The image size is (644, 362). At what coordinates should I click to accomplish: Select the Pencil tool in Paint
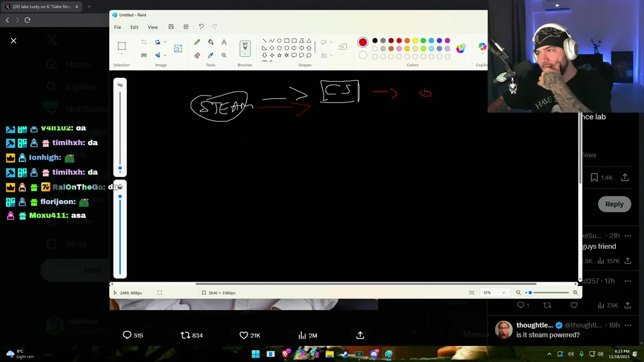197,42
